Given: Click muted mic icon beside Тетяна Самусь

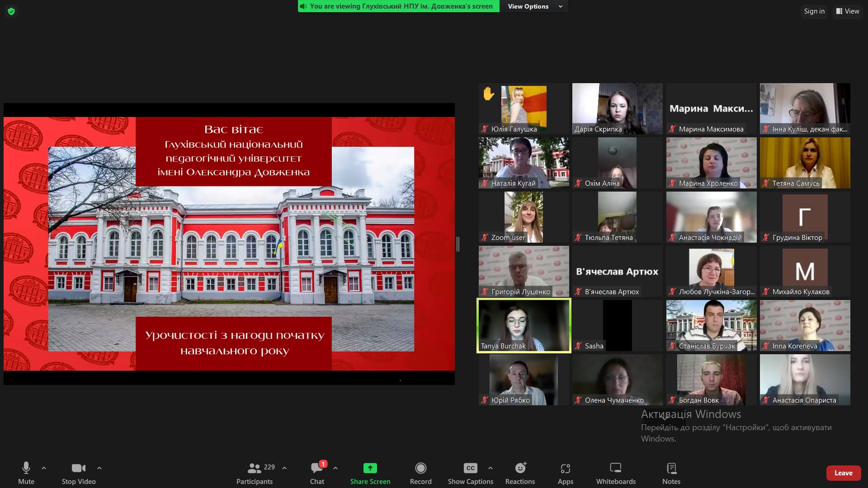Looking at the screenshot, I should point(766,183).
